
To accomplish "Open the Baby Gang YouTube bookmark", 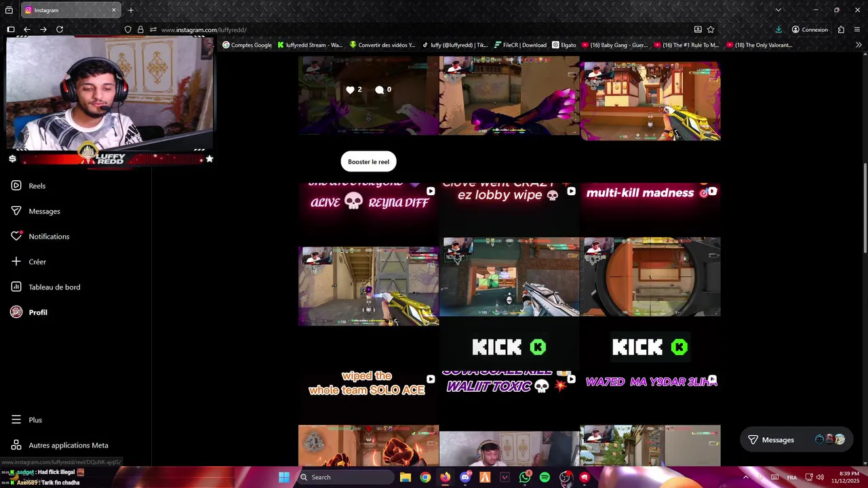I will (614, 45).
